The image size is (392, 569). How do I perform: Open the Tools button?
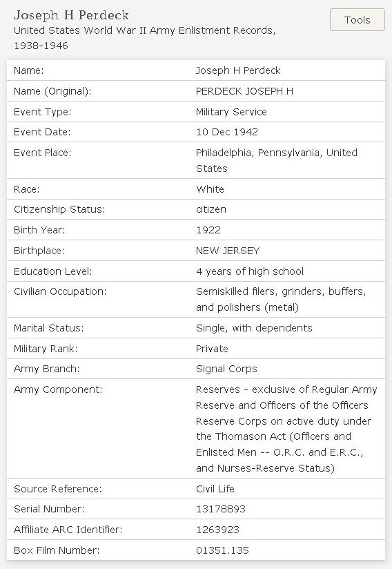tap(357, 19)
